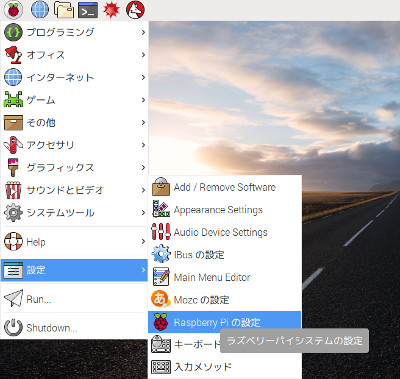
Task: Expand the アクセサリ submenu arrow
Action: pyautogui.click(x=143, y=145)
